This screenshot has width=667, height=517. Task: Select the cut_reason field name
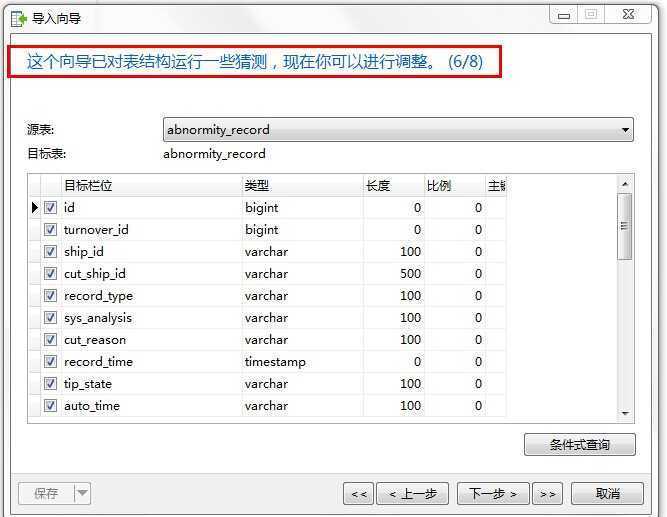[x=95, y=340]
